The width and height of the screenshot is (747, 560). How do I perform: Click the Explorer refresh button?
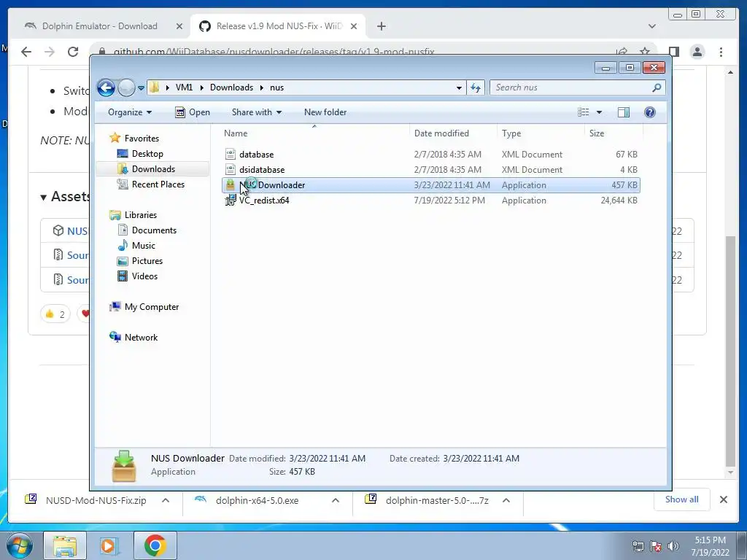pyautogui.click(x=476, y=87)
